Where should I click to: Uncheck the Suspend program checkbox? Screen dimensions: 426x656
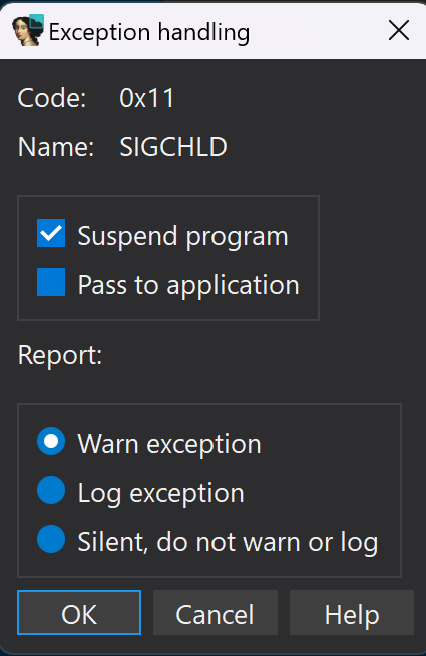pyautogui.click(x=51, y=233)
